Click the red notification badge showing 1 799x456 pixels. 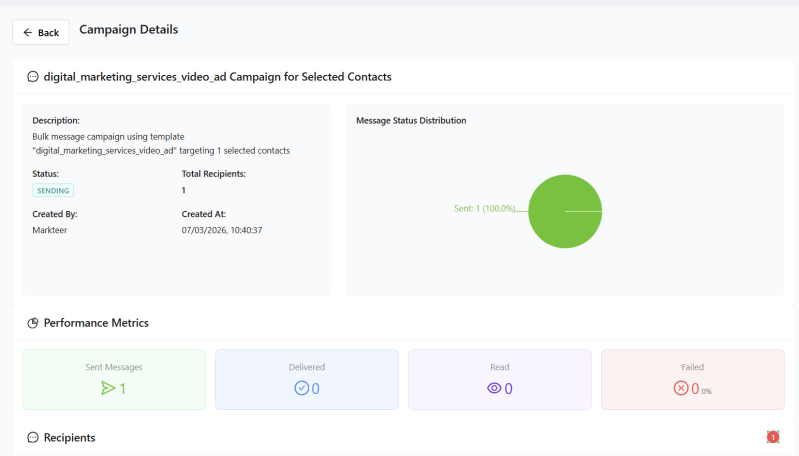coord(773,437)
